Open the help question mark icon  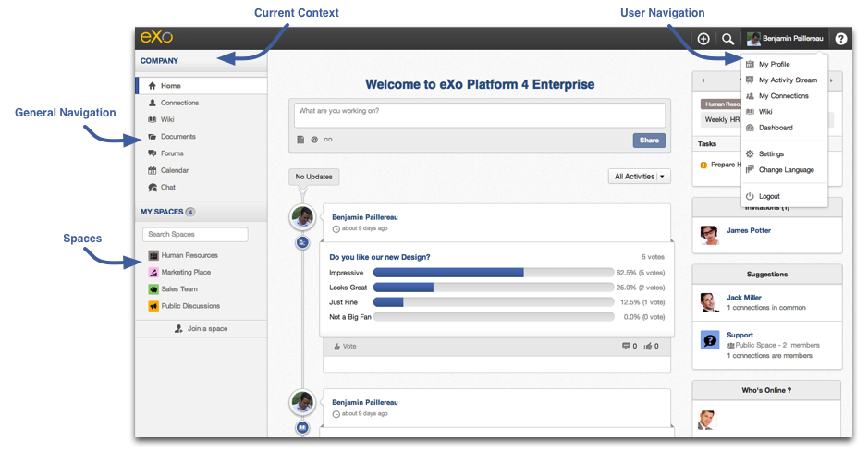coord(841,39)
